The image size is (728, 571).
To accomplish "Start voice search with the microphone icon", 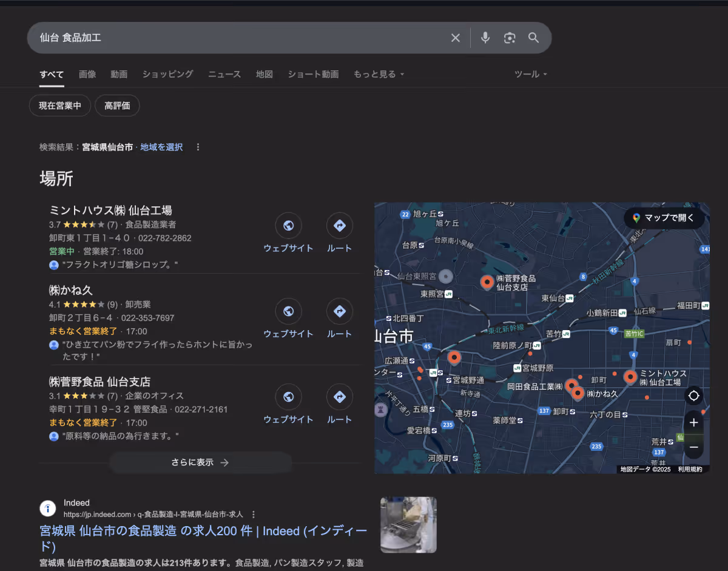I will coord(485,38).
